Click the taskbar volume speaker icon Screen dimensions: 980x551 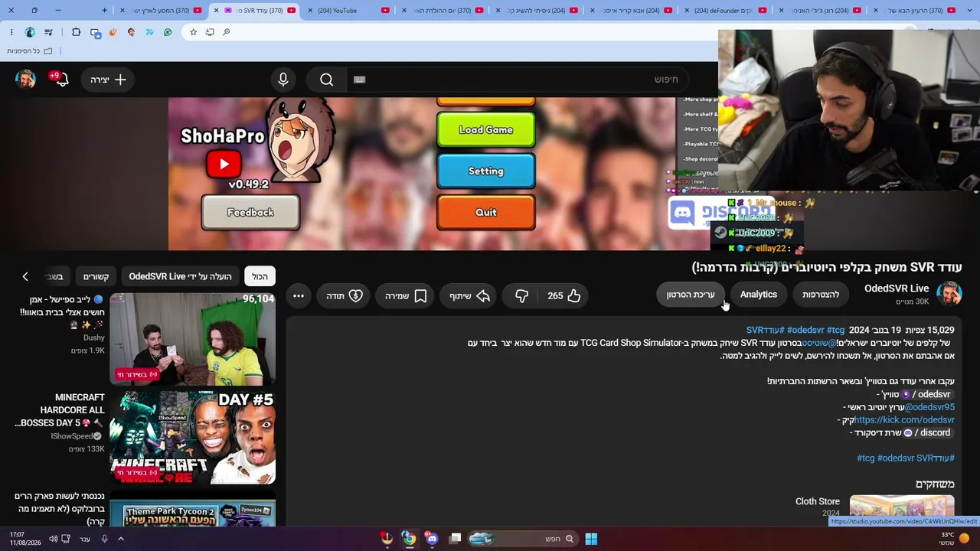[x=54, y=539]
